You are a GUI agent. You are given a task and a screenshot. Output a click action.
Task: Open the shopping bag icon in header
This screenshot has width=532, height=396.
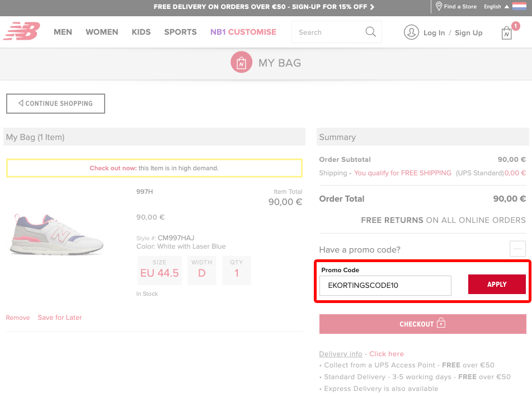click(x=507, y=33)
